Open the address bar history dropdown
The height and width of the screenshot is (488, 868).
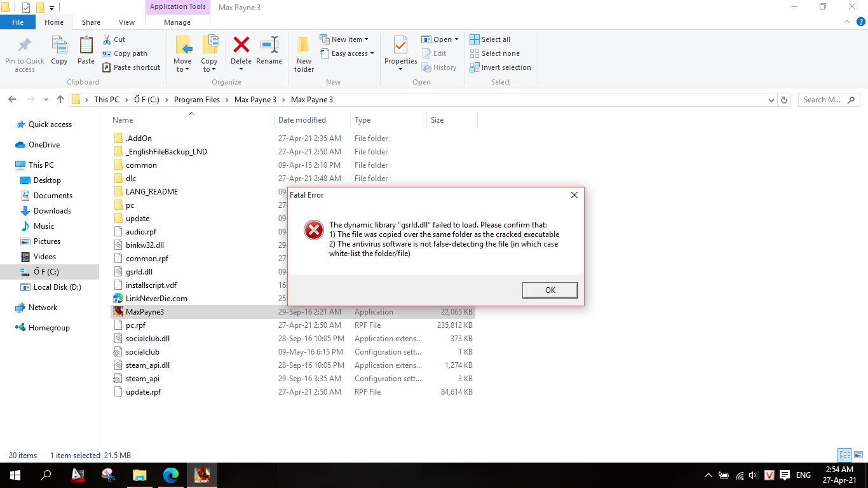771,100
